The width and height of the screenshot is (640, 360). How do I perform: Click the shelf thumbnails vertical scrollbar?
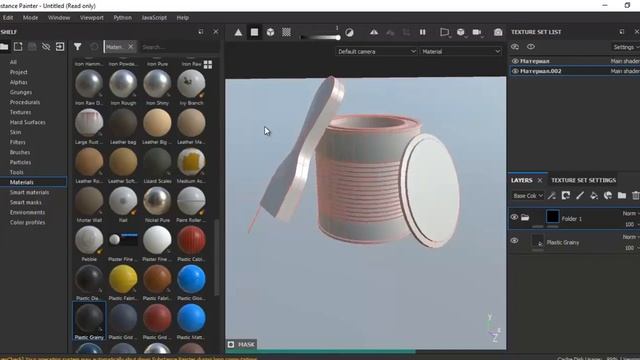[217, 257]
